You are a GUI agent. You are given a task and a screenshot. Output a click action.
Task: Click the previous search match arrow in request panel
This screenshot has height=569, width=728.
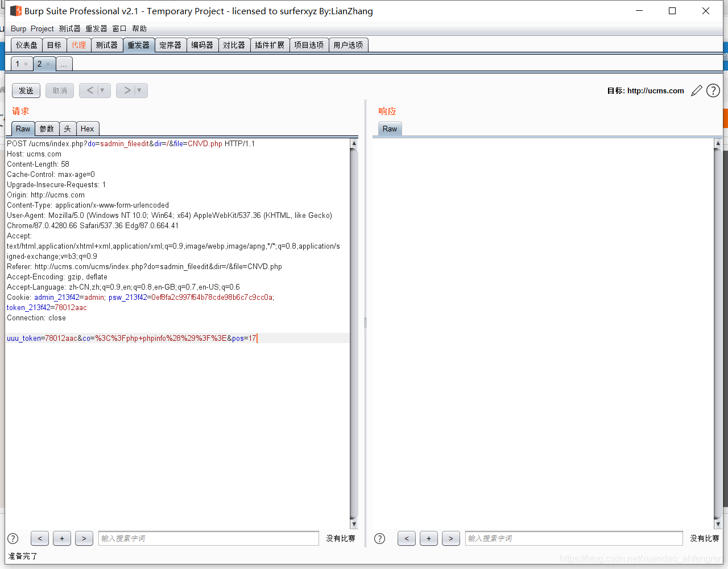[x=39, y=538]
